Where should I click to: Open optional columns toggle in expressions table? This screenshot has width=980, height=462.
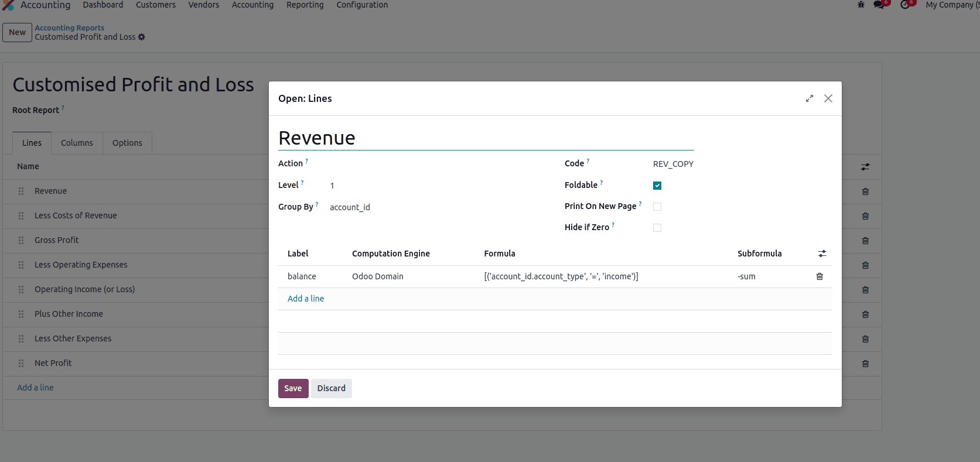click(x=822, y=254)
